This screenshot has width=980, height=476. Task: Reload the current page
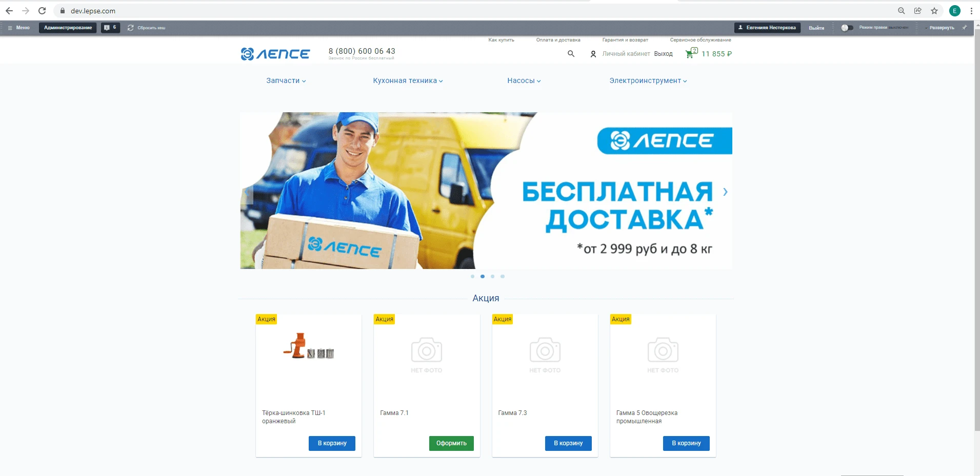[42, 11]
